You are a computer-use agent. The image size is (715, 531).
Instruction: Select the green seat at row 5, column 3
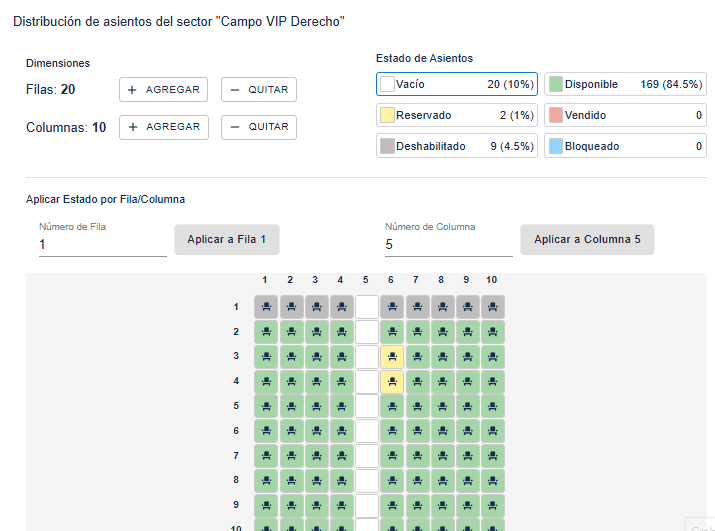[x=316, y=406]
